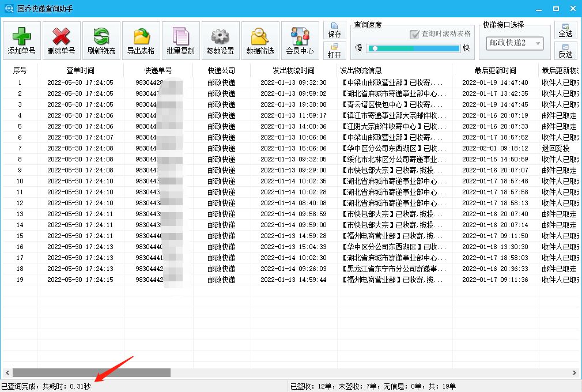
Task: Click the 删除单号 delete number icon
Action: tap(61, 39)
